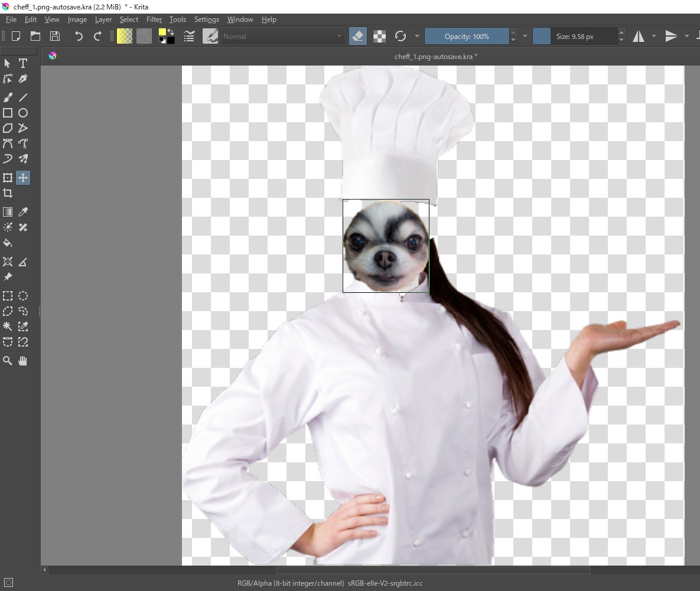The image size is (700, 591).
Task: Open the Normal blending mode dropdown
Action: click(283, 37)
